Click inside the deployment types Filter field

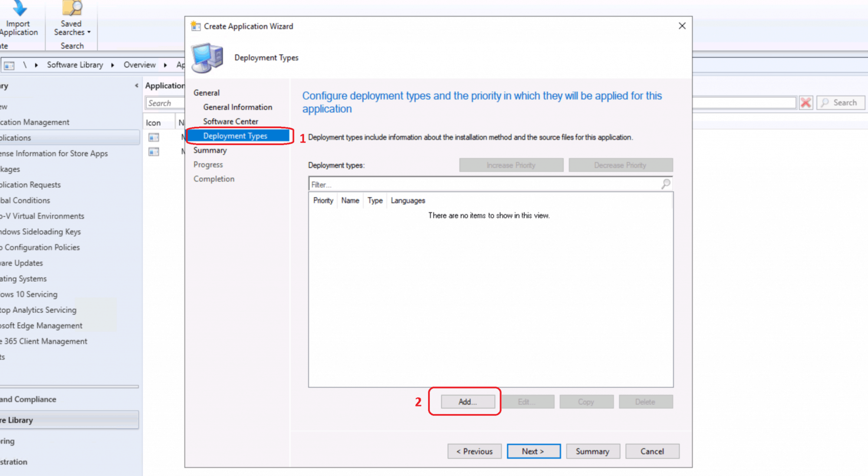click(434, 184)
